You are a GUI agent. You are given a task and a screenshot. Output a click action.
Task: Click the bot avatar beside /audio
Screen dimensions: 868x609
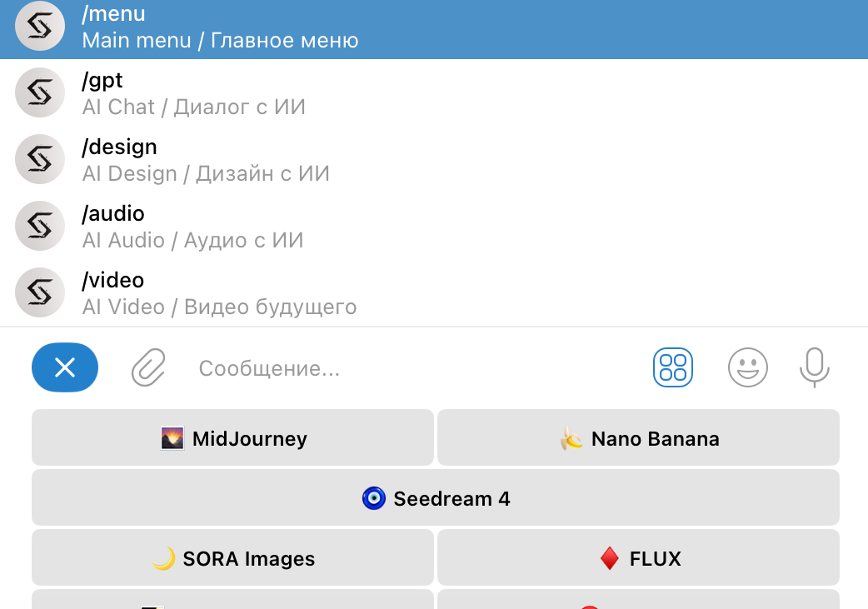(x=40, y=226)
